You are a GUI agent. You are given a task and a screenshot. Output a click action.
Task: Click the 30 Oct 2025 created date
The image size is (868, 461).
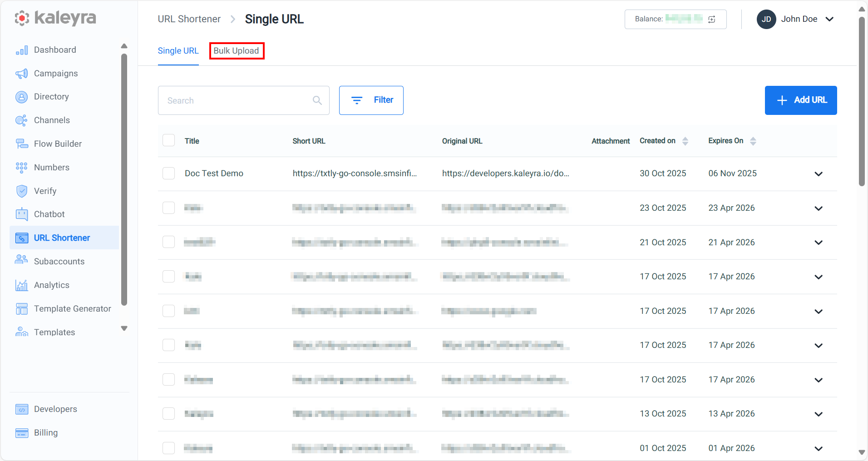coord(663,173)
